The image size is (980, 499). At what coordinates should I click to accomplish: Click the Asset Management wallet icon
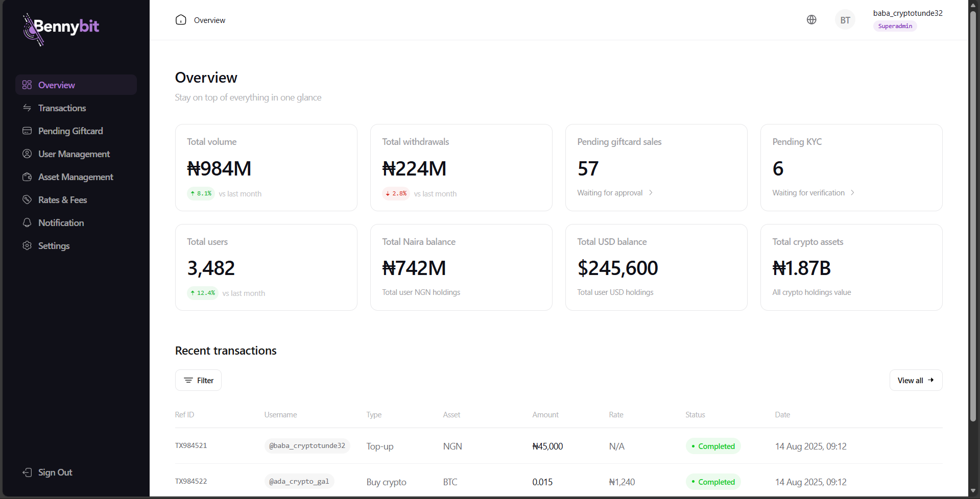(x=27, y=177)
